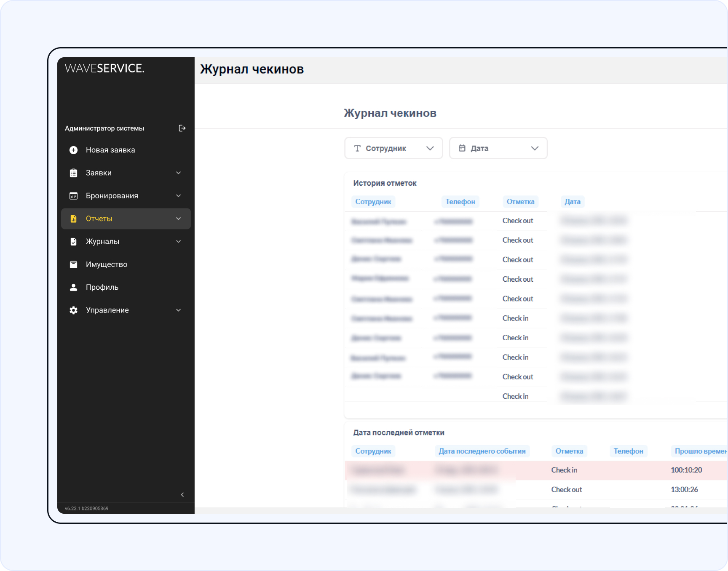The width and height of the screenshot is (728, 571).
Task: Expand the Бронирования submenu chevron
Action: tap(178, 196)
